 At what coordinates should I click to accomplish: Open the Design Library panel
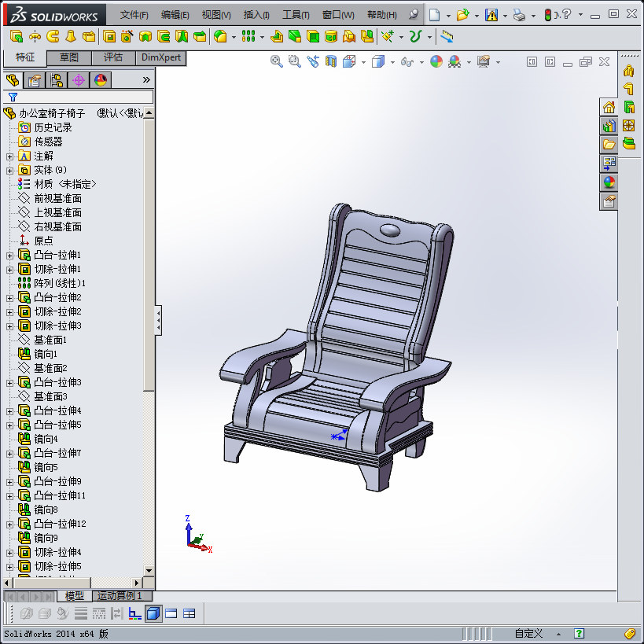point(609,127)
